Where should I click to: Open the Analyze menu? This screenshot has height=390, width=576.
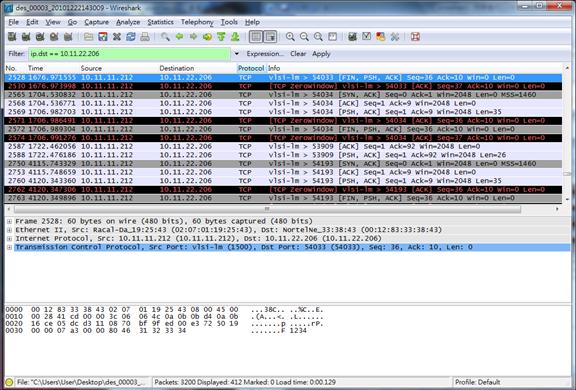click(x=128, y=22)
